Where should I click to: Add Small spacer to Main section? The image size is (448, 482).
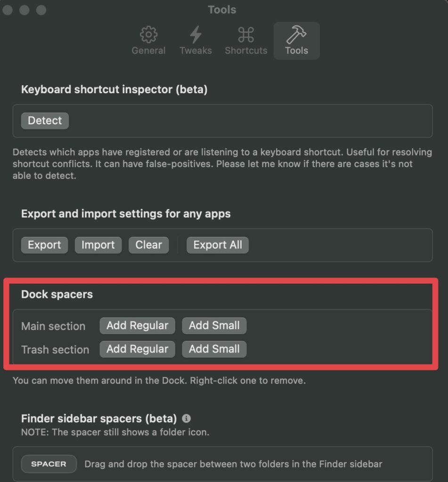(x=214, y=326)
